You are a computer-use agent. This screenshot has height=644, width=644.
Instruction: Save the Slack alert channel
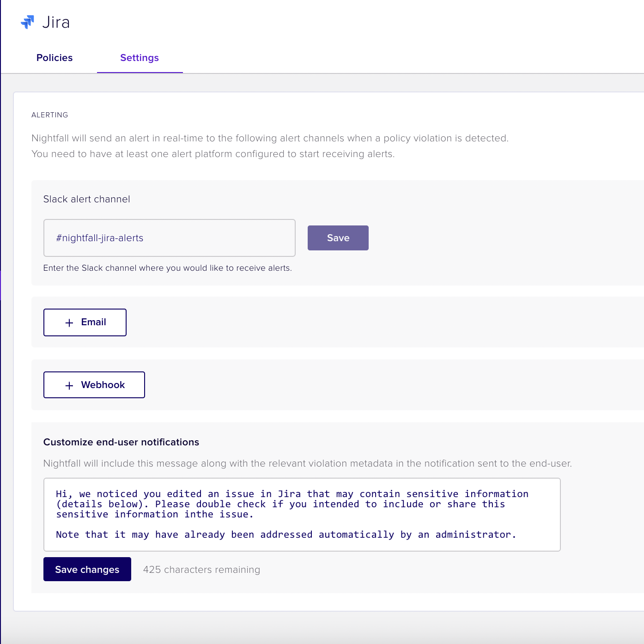pos(338,238)
